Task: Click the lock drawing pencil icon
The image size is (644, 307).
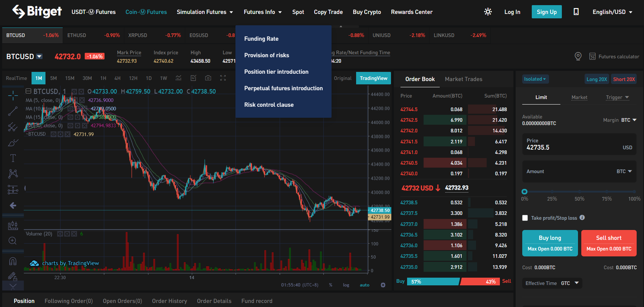Action: point(13,276)
